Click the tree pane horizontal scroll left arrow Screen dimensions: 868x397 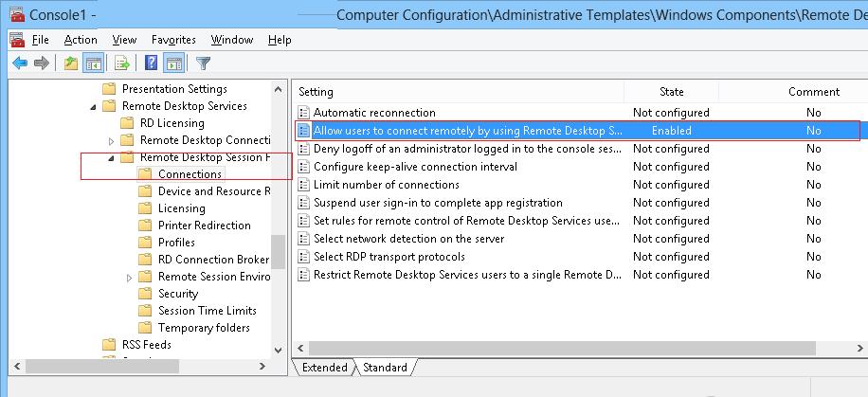tap(17, 366)
